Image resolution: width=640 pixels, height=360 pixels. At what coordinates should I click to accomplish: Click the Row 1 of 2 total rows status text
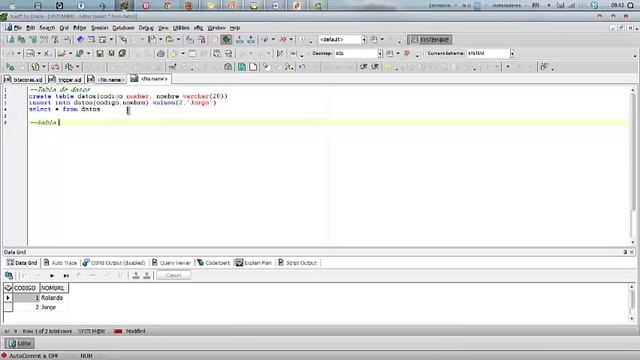[x=47, y=331]
